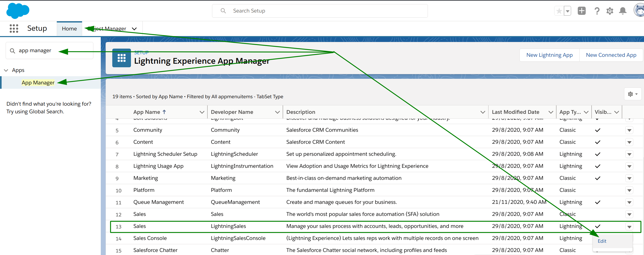Click Queue Management visible checkmark
644x255 pixels.
(597, 202)
